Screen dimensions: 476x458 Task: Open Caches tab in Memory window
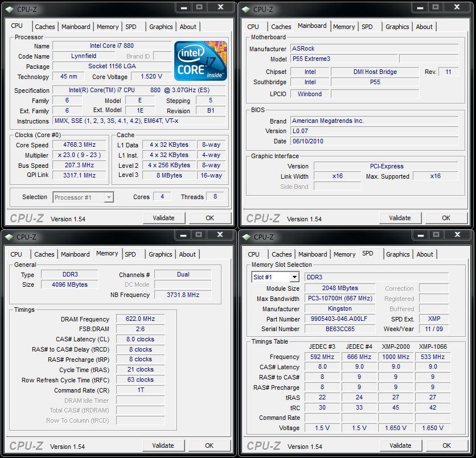[x=44, y=254]
